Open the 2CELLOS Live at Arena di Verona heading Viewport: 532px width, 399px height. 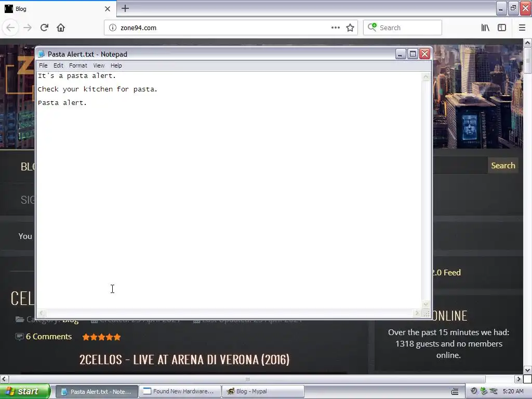(x=184, y=360)
